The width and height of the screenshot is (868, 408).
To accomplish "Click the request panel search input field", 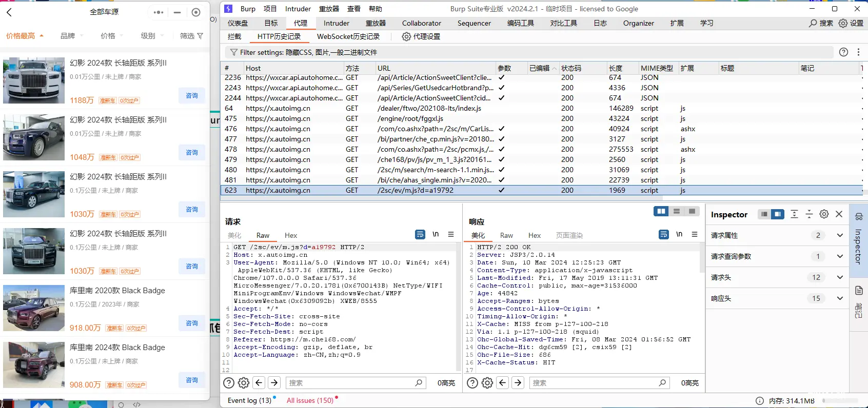I will click(356, 383).
